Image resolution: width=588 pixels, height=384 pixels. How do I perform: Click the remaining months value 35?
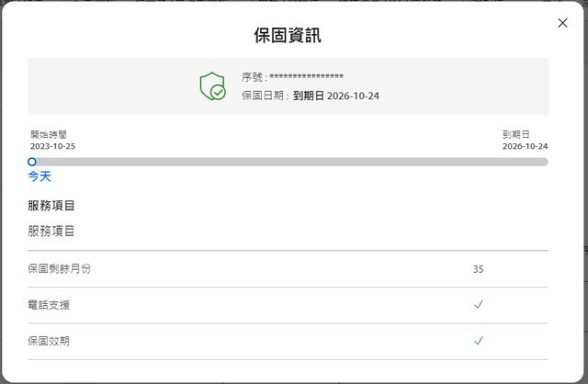479,269
